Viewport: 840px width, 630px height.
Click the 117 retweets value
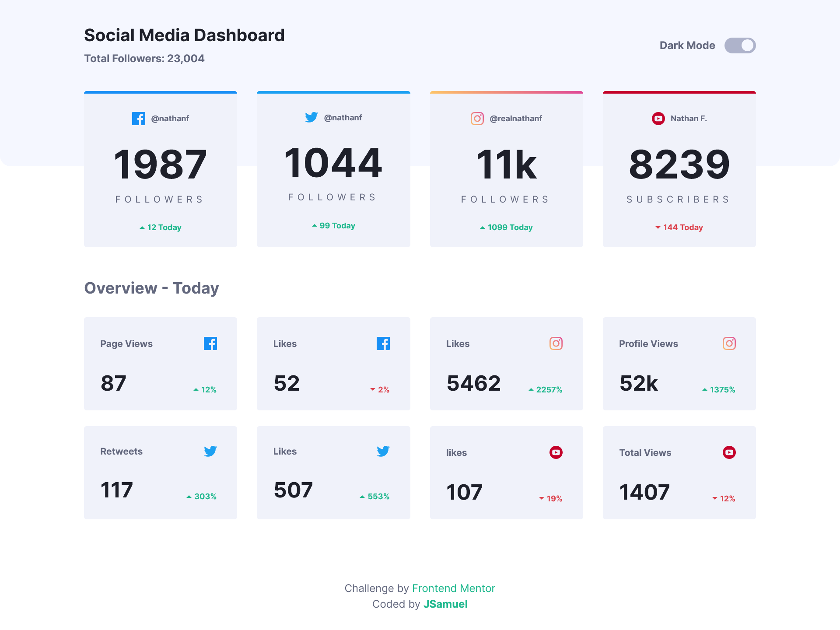click(x=116, y=490)
